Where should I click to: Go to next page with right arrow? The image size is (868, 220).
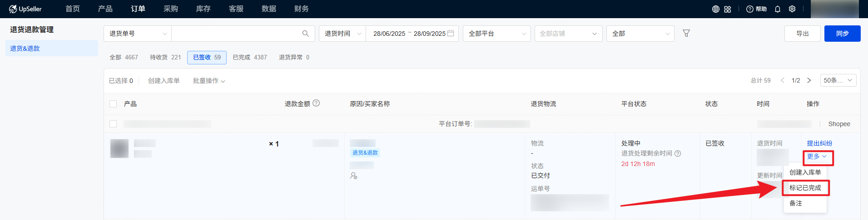click(x=809, y=80)
